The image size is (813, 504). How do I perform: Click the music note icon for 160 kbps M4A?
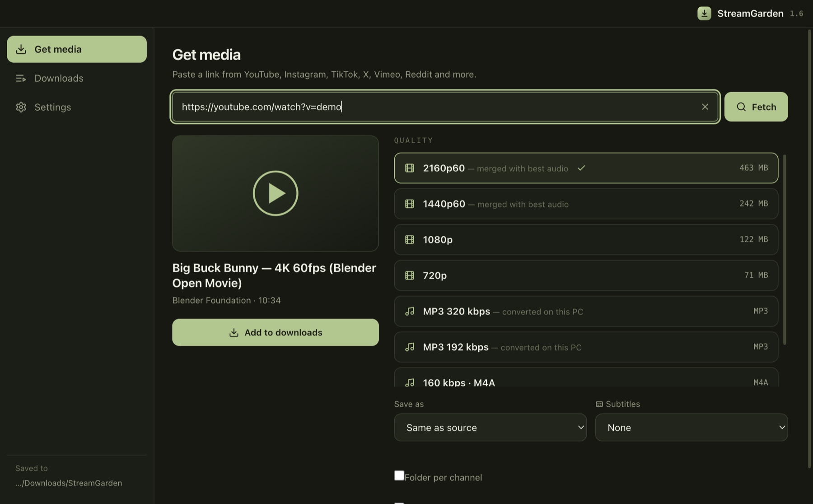click(410, 383)
